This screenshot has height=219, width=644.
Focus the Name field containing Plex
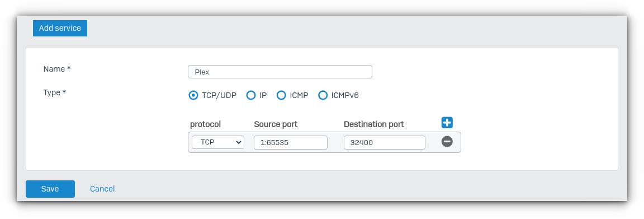click(280, 72)
